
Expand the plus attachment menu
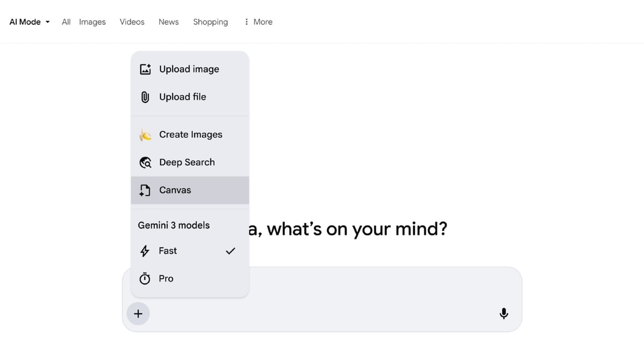pyautogui.click(x=138, y=313)
